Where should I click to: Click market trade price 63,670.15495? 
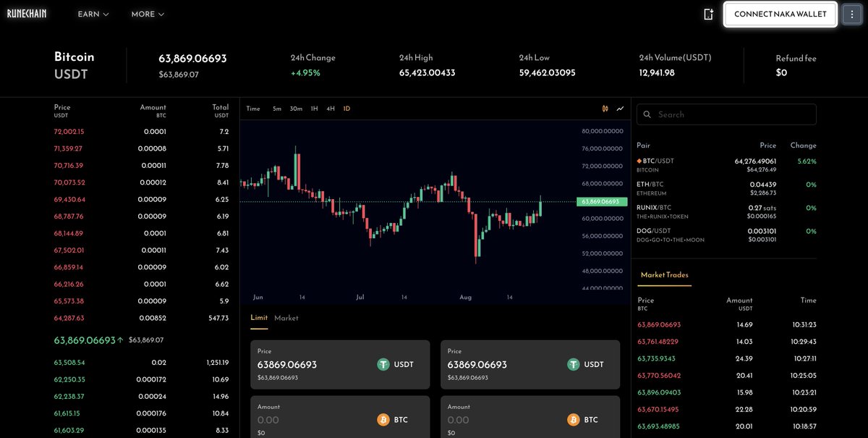point(658,410)
